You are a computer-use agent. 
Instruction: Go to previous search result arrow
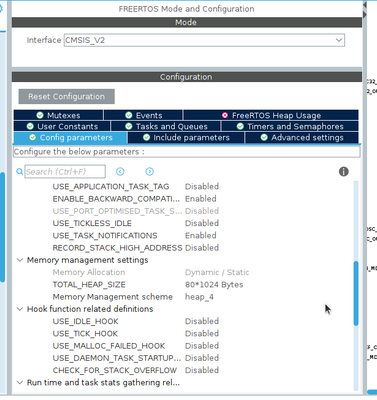(x=120, y=172)
